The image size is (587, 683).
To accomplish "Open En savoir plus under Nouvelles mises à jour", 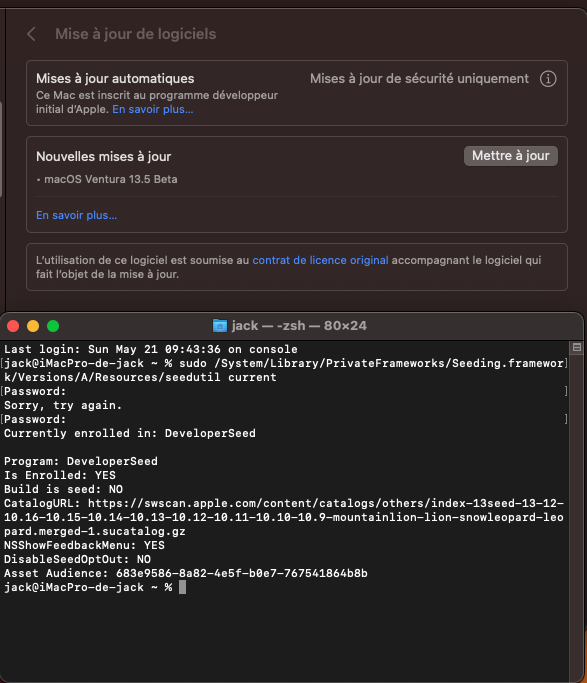I will (77, 215).
